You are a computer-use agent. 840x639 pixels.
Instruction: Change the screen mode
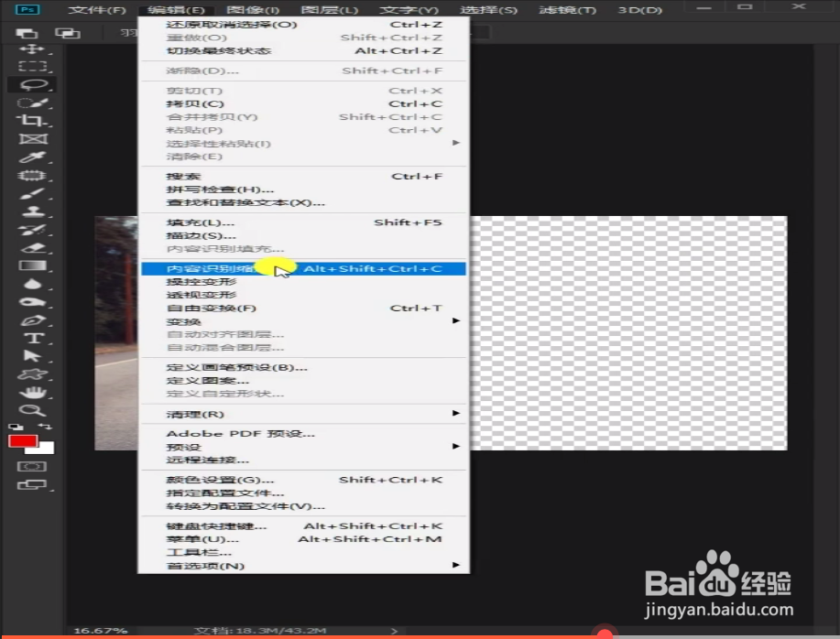32,485
